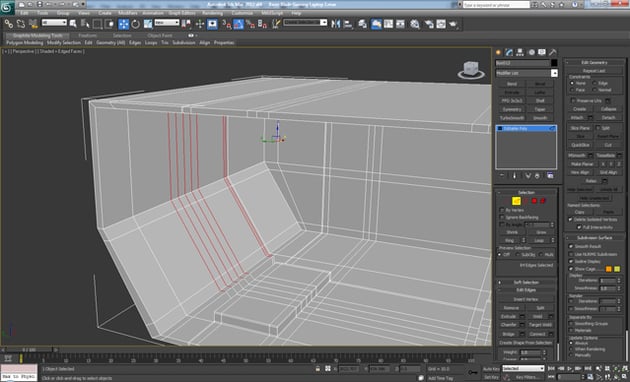Activate the Select and Move tool
Image resolution: width=630 pixels, height=382 pixels.
pos(124,24)
